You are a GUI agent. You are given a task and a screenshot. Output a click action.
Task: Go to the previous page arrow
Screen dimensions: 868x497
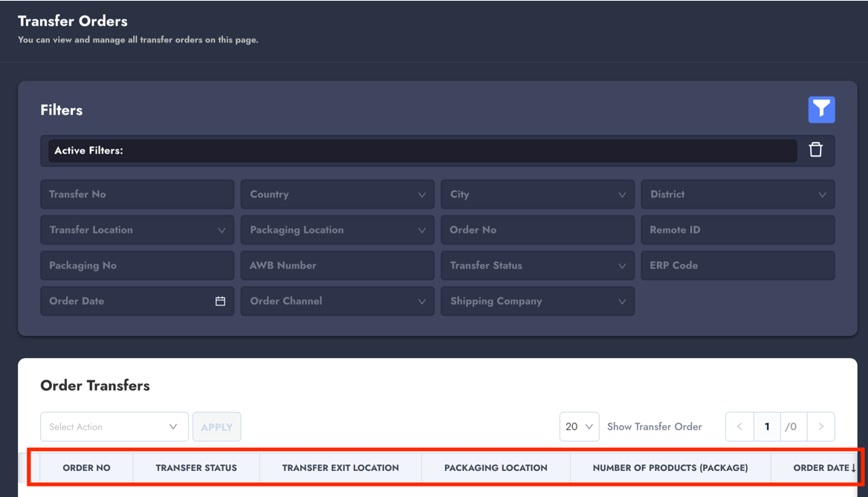click(x=739, y=426)
